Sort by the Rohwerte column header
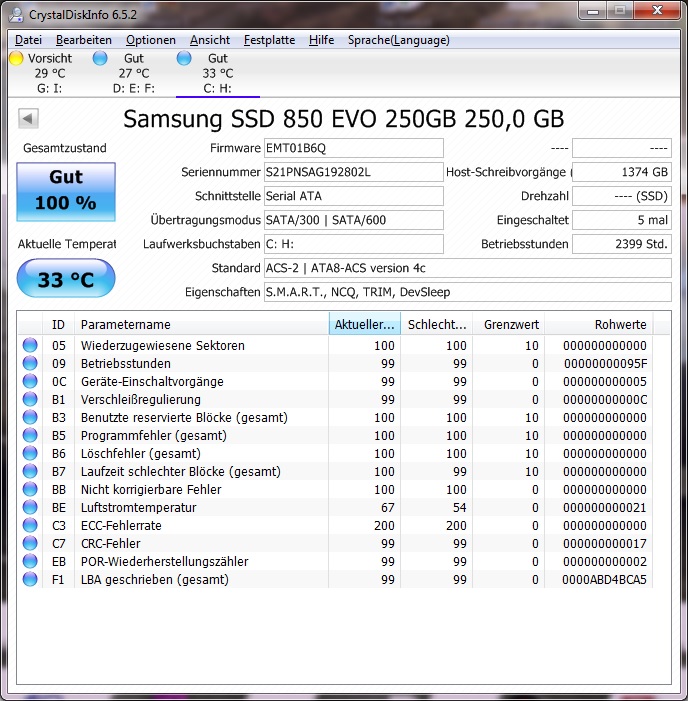Screen dimensions: 688x701 [599, 325]
